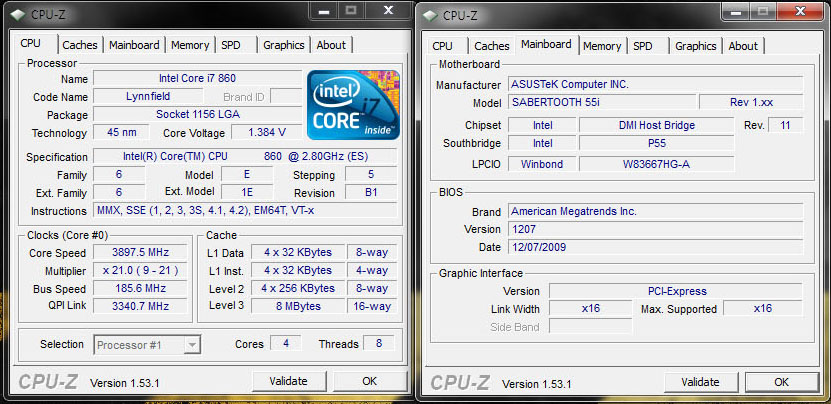The image size is (831, 404).
Task: Close the left CPU-Z window
Action: (x=388, y=10)
